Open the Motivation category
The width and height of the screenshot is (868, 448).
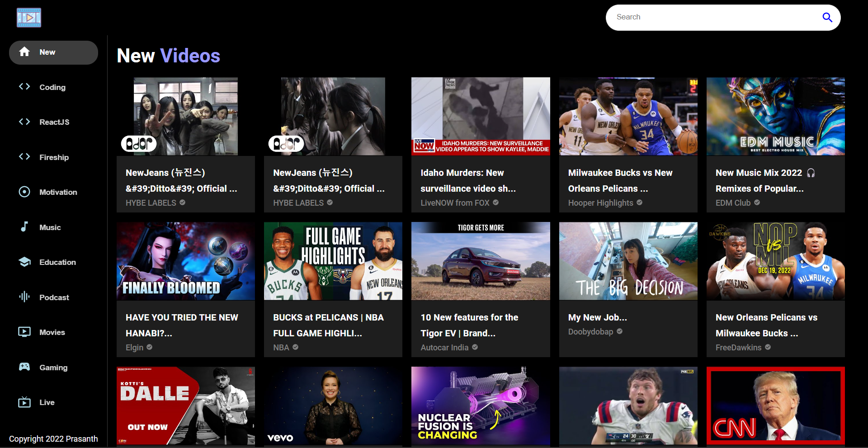pos(53,192)
